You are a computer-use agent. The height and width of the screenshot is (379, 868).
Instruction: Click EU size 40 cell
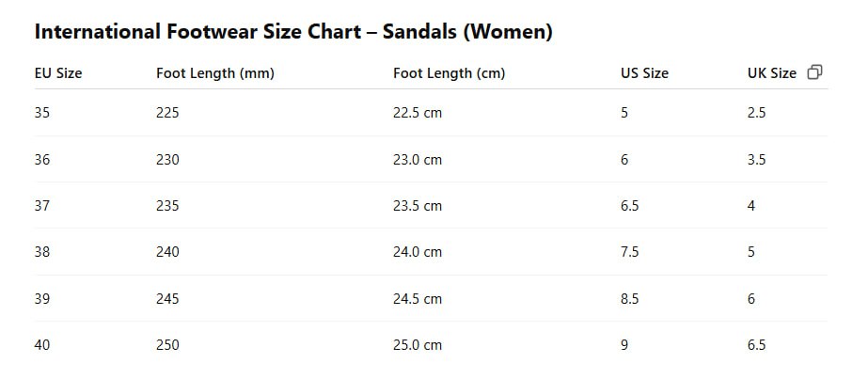click(x=42, y=345)
